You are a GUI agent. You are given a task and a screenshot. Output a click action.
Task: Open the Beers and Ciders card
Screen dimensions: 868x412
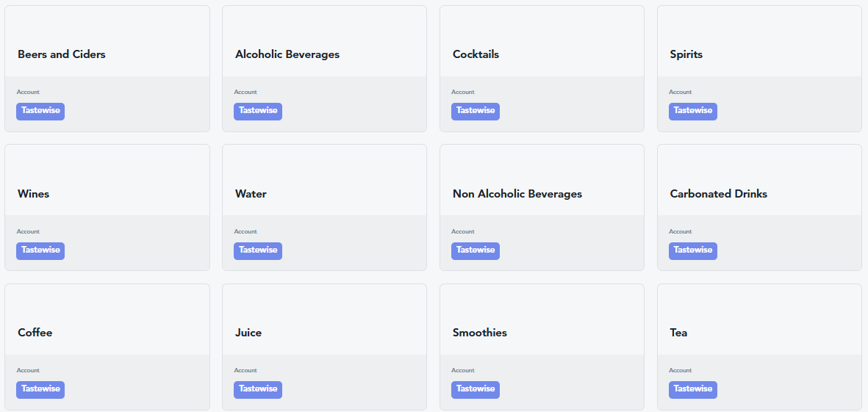pyautogui.click(x=62, y=54)
